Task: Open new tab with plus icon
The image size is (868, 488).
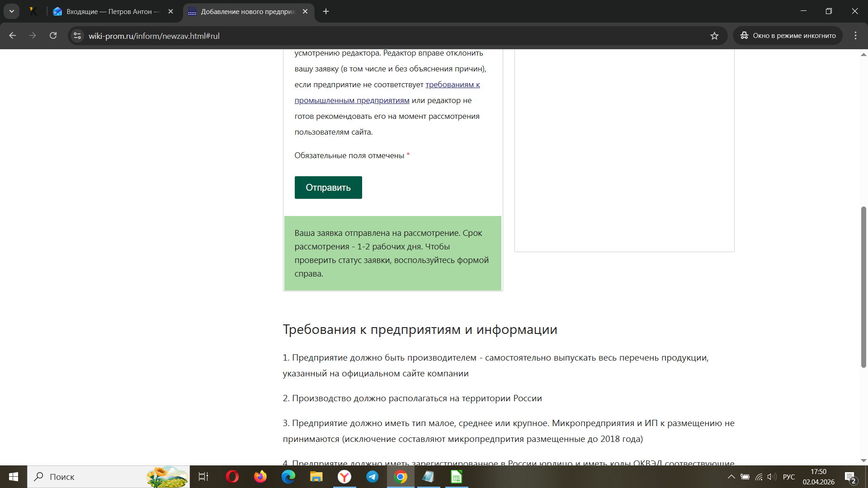Action: [326, 11]
